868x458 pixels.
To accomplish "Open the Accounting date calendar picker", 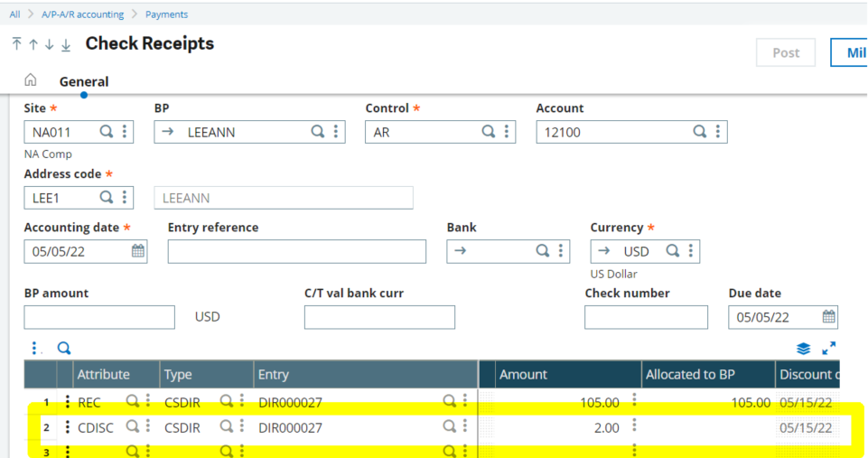I will 137,251.
